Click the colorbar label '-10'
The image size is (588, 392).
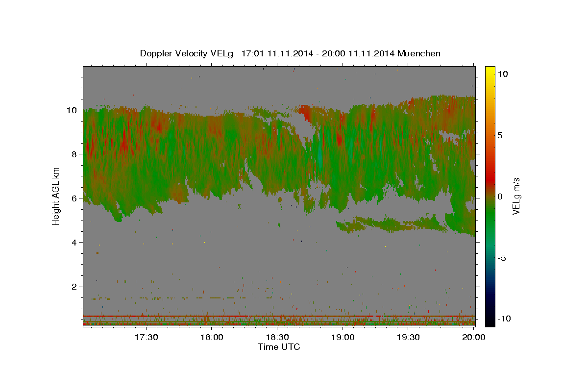coord(504,319)
